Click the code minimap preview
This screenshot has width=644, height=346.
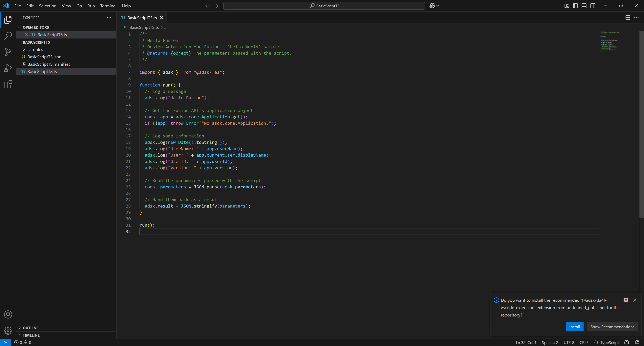[610, 41]
